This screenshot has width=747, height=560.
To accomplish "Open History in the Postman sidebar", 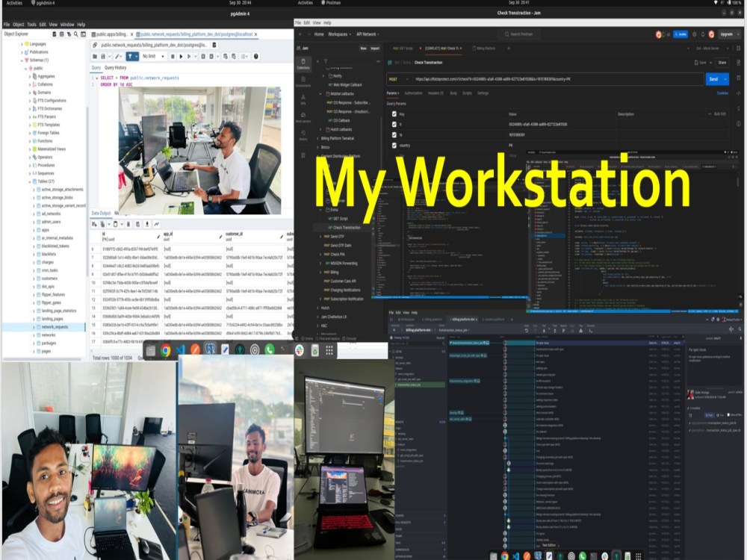I will pyautogui.click(x=303, y=135).
